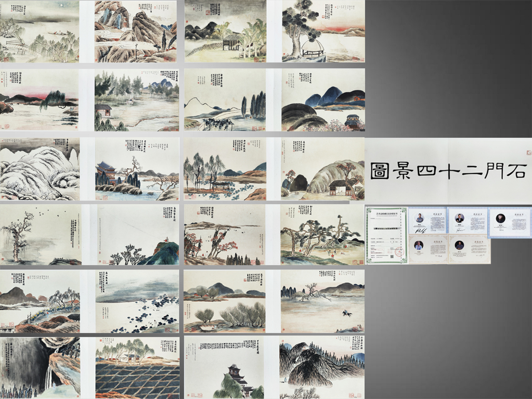Open the cottage beneath the large mound painting
The height and width of the screenshot is (399, 532).
point(323,169)
